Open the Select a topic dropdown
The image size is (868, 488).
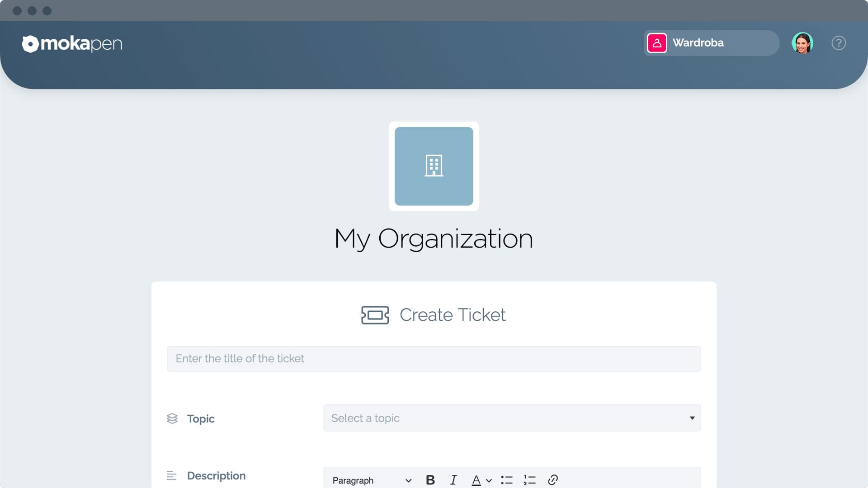point(511,418)
